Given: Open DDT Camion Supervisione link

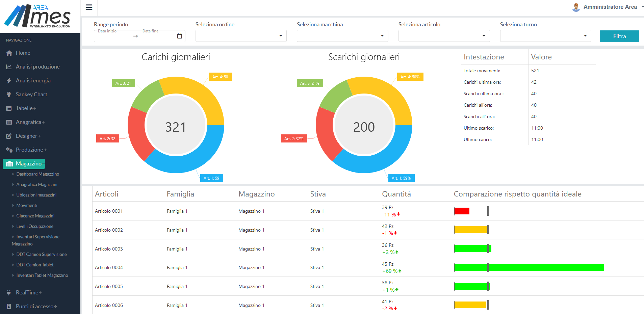Looking at the screenshot, I should [42, 255].
